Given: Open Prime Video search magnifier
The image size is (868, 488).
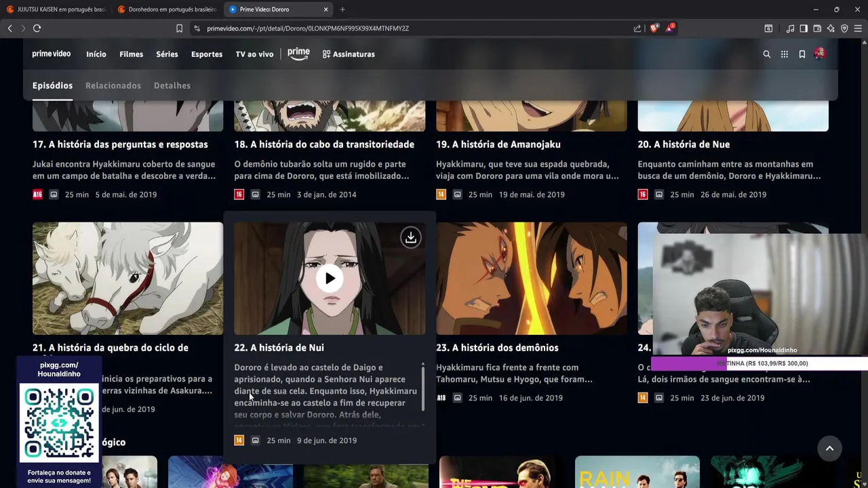Looking at the screenshot, I should click(767, 54).
